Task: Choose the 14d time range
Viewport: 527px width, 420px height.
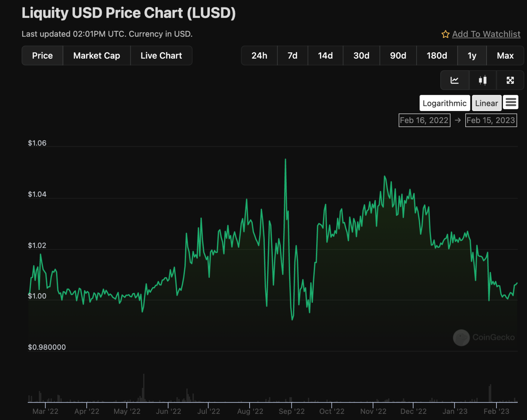Action: (325, 55)
